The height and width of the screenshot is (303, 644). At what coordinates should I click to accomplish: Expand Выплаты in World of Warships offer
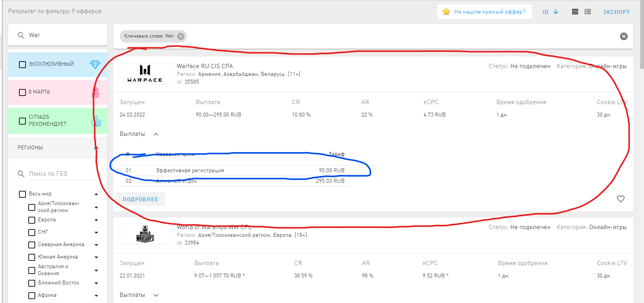pos(156,295)
